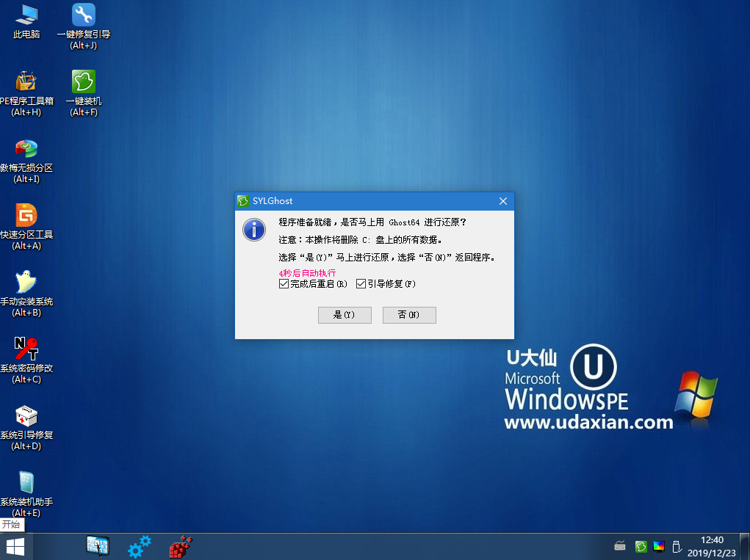Open the Windows Start menu
This screenshot has width=750, height=560.
15,546
